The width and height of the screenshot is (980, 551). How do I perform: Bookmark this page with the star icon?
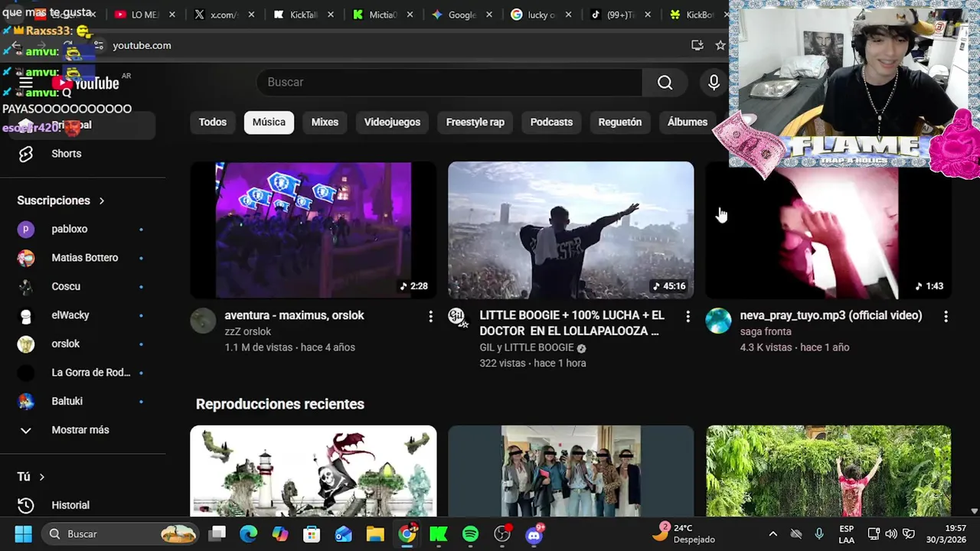click(720, 45)
